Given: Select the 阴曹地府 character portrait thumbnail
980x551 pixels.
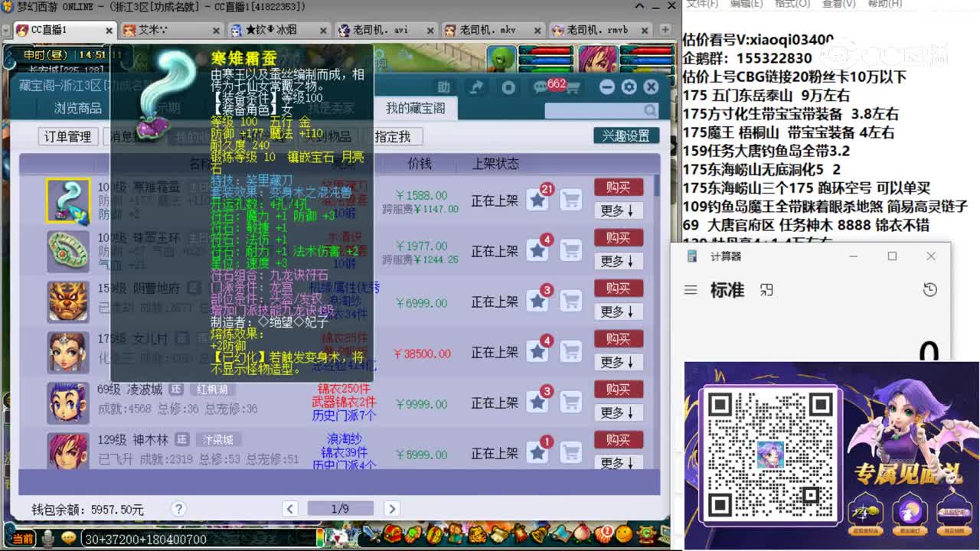Looking at the screenshot, I should [68, 302].
